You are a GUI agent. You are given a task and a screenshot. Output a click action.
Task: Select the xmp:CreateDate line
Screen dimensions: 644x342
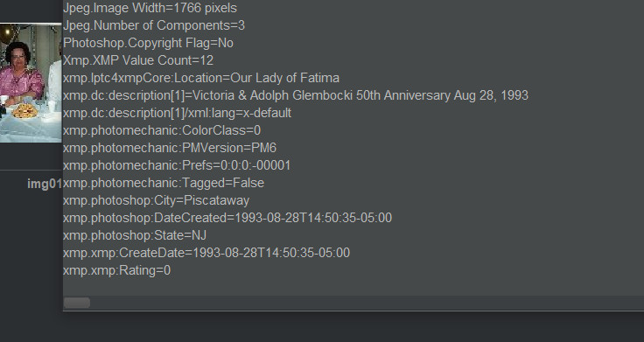pyautogui.click(x=206, y=253)
